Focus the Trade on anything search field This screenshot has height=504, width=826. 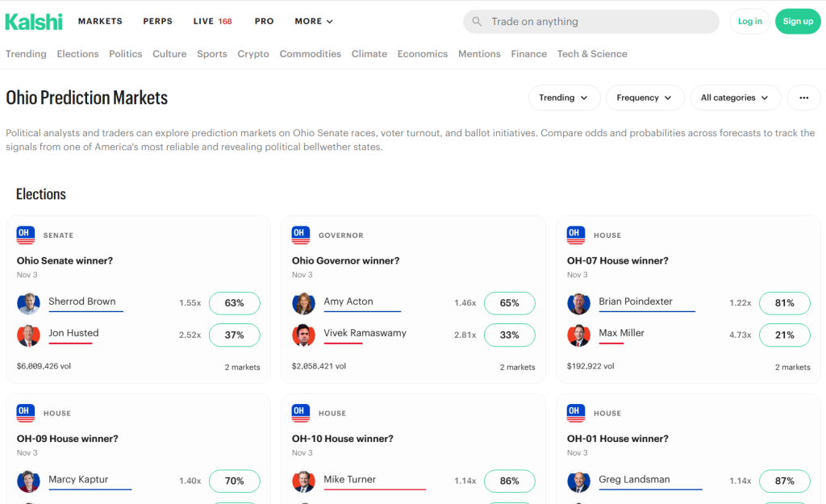(591, 22)
